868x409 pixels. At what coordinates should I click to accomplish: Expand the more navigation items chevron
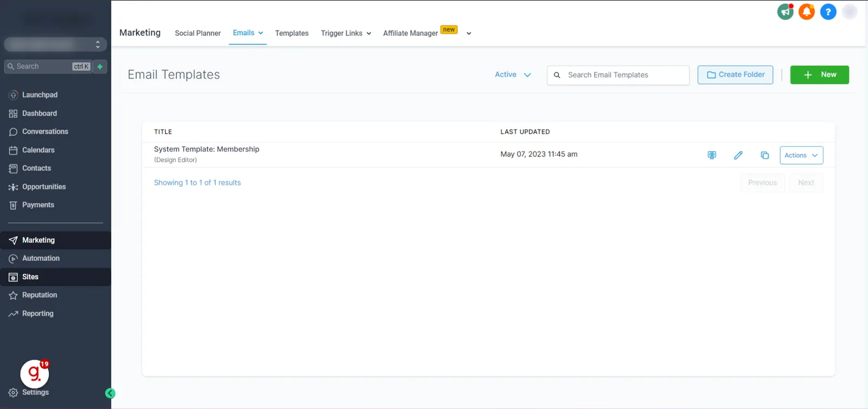point(469,33)
